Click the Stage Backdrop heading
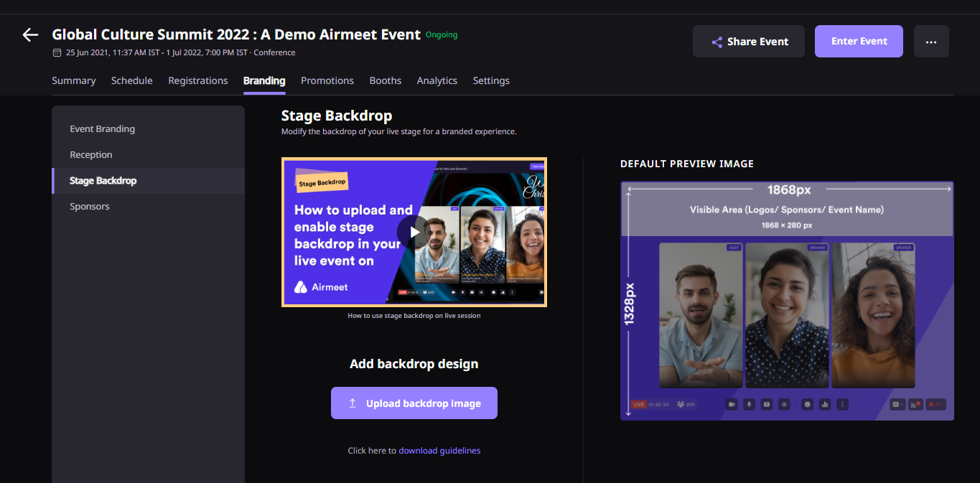The height and width of the screenshot is (483, 980). 337,116
